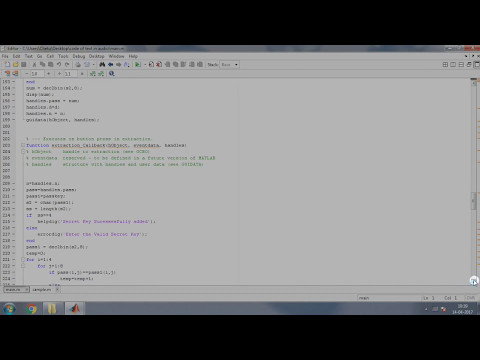
Task: Print the file with printer icon
Action: (x=78, y=64)
